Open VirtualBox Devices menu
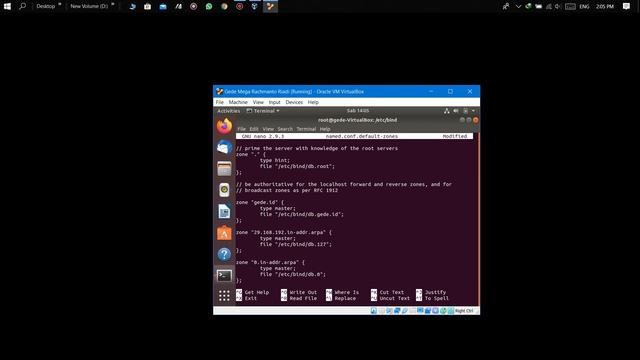640x360 pixels. (x=294, y=102)
